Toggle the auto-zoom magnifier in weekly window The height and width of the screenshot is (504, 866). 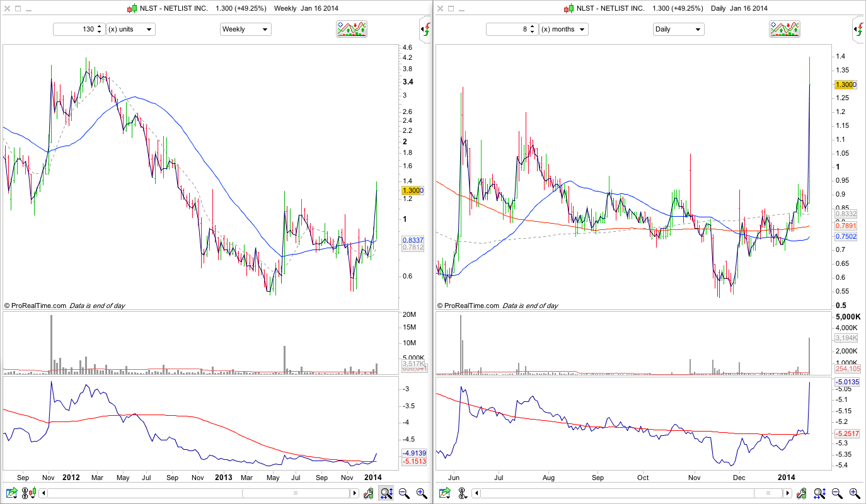click(386, 493)
